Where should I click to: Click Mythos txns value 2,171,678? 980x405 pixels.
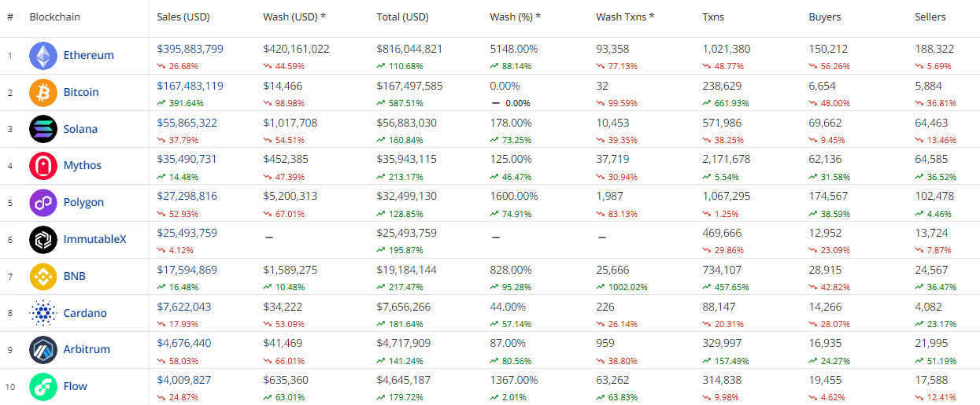pyautogui.click(x=727, y=160)
